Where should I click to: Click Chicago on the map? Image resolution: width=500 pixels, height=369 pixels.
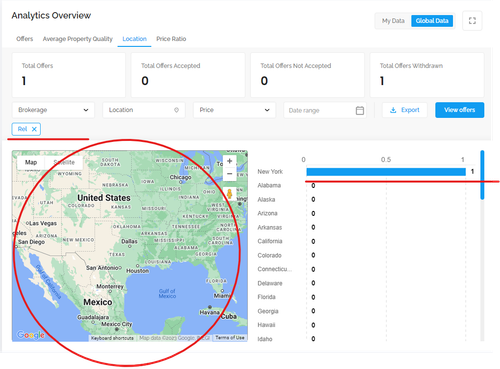(x=180, y=177)
